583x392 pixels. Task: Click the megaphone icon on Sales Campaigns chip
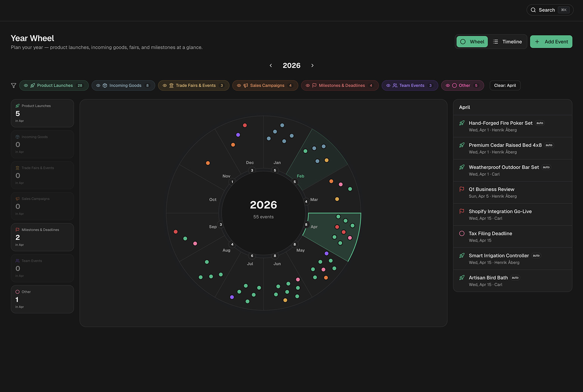[x=245, y=85]
